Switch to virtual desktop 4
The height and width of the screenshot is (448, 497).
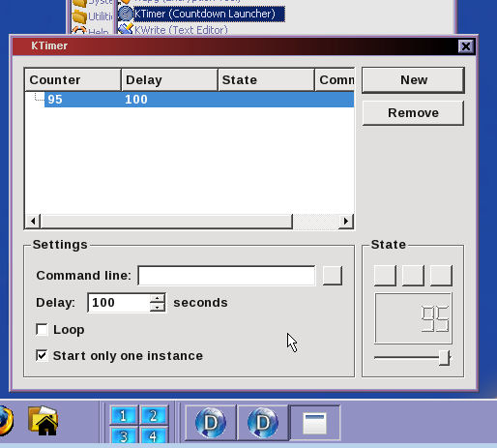click(154, 435)
